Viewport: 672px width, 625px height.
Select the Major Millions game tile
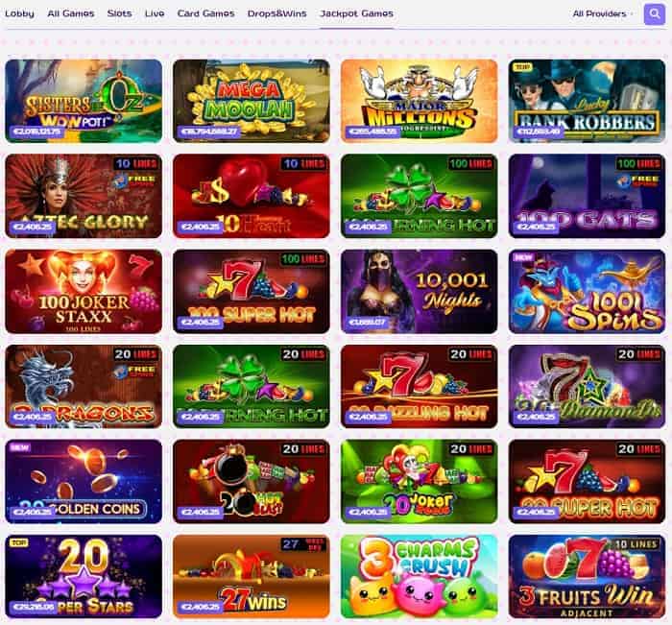420,101
